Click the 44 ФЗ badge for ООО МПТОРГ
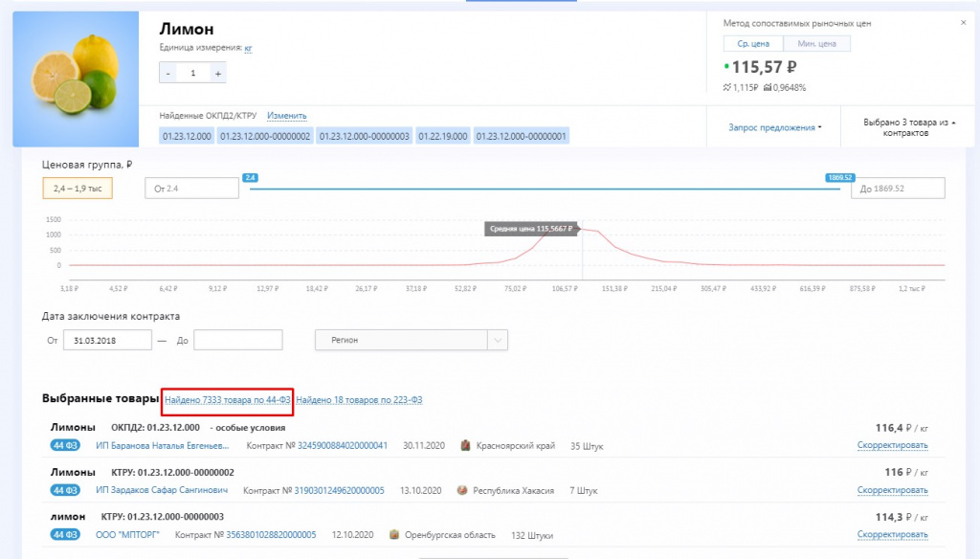Image resolution: width=980 pixels, height=559 pixels. (x=65, y=535)
